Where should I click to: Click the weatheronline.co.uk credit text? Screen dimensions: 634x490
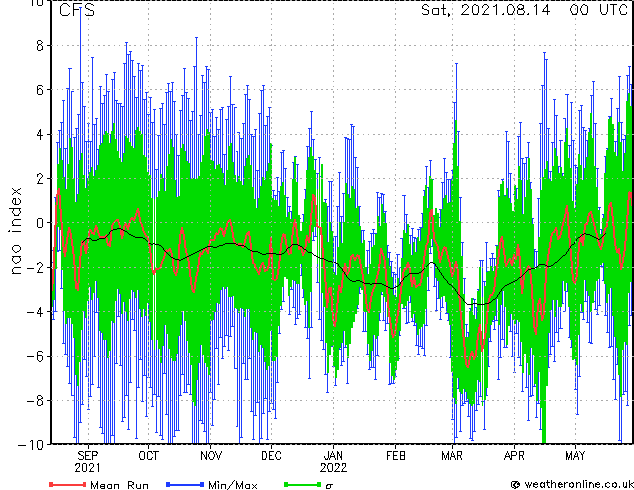coord(578,484)
